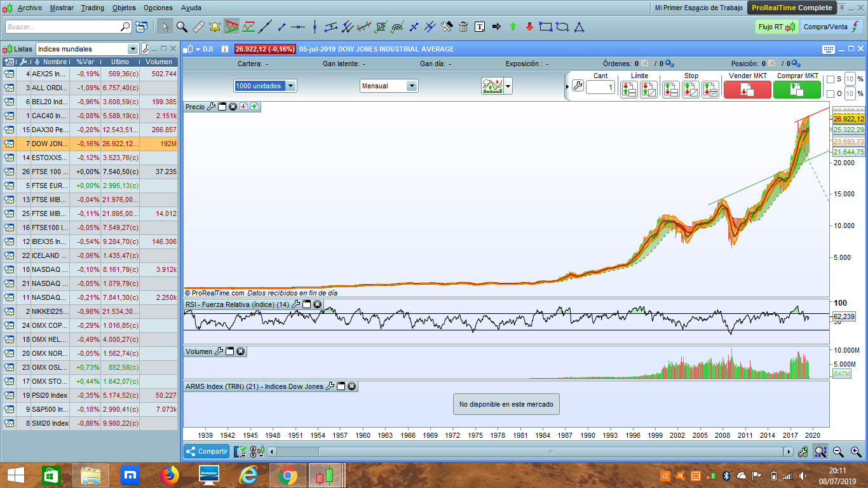Select the green up arrow drawing tool
This screenshot has height=488, width=868.
513,27
